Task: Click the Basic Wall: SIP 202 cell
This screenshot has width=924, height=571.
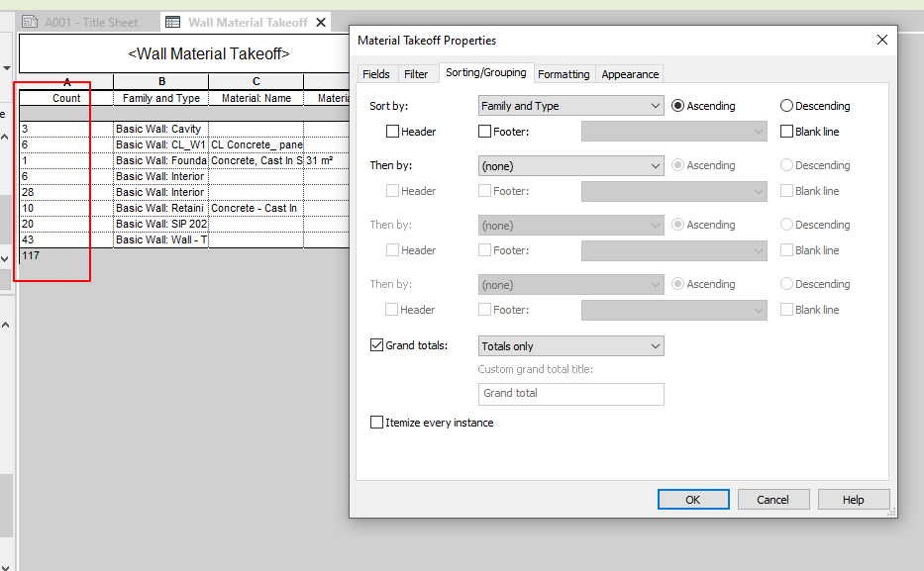Action: tap(160, 225)
